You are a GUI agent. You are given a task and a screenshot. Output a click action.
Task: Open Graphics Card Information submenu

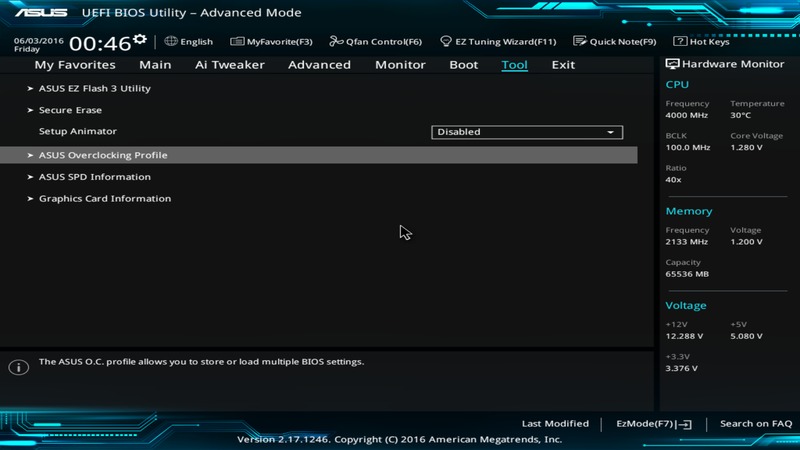pos(104,199)
